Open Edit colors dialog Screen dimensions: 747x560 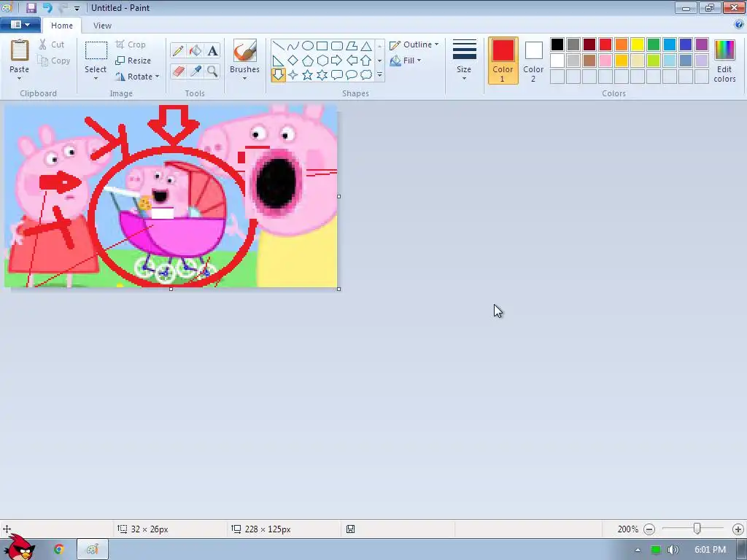[724, 61]
